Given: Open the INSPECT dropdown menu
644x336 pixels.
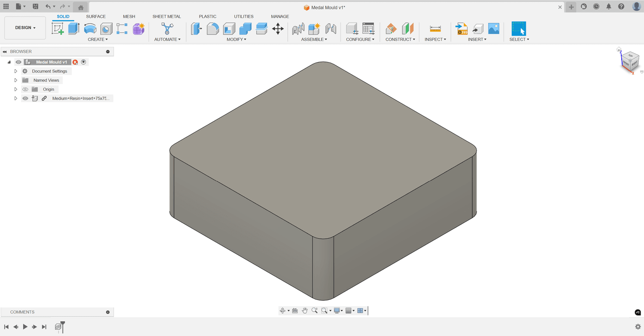Looking at the screenshot, I should (435, 40).
